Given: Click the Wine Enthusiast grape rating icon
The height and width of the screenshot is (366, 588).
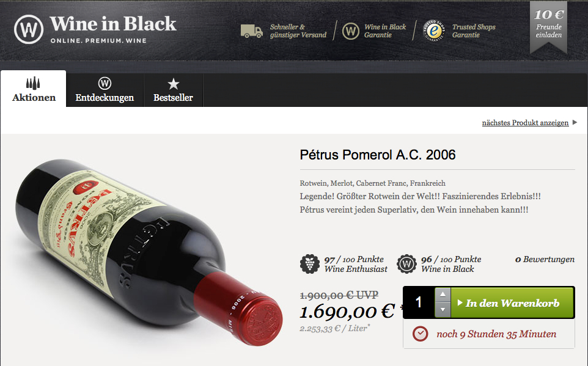Looking at the screenshot, I should [x=310, y=263].
